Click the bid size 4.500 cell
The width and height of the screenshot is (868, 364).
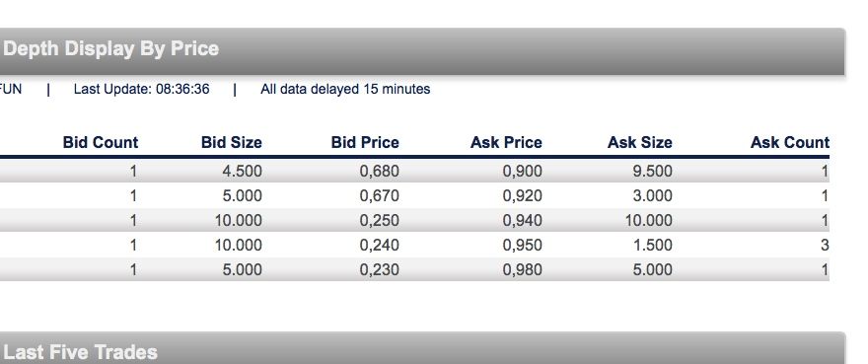(242, 172)
